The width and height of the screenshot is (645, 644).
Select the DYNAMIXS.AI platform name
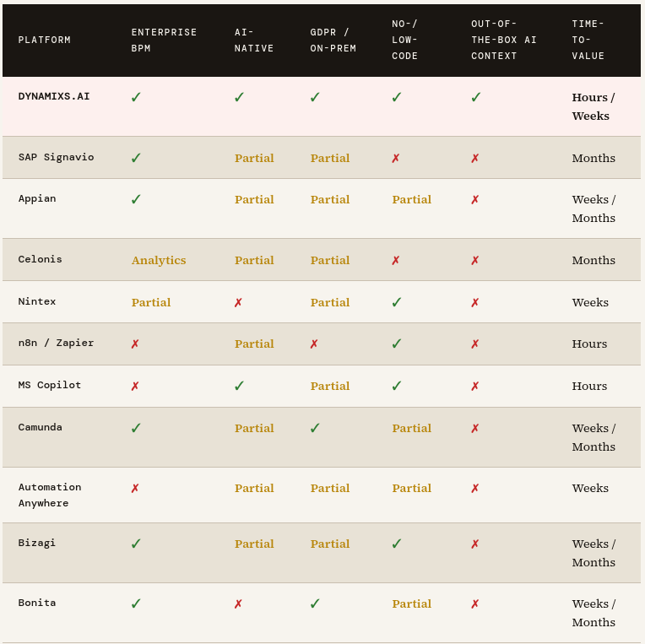54,96
